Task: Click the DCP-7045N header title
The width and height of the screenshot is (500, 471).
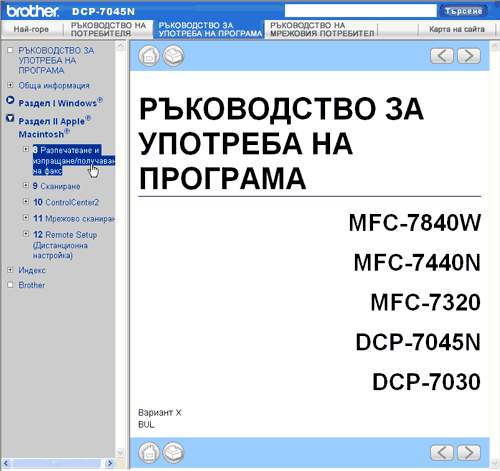Action: (x=103, y=12)
